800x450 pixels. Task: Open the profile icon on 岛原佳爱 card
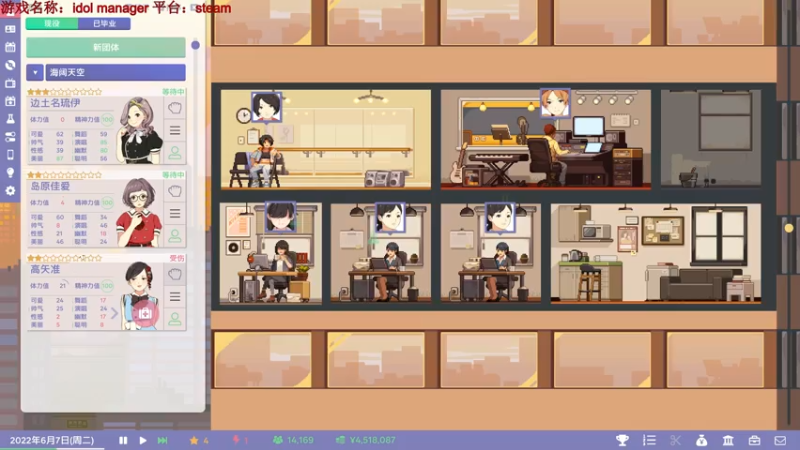click(175, 236)
